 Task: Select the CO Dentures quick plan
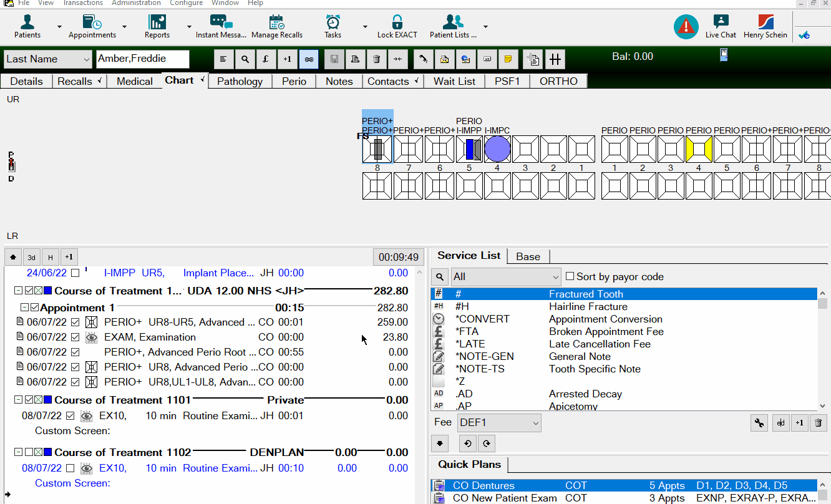(x=623, y=485)
